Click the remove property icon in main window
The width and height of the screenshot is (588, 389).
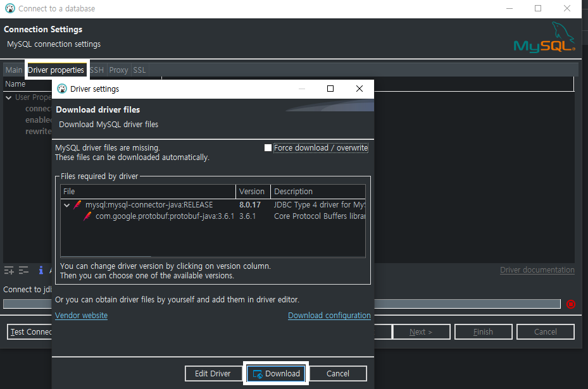[23, 270]
